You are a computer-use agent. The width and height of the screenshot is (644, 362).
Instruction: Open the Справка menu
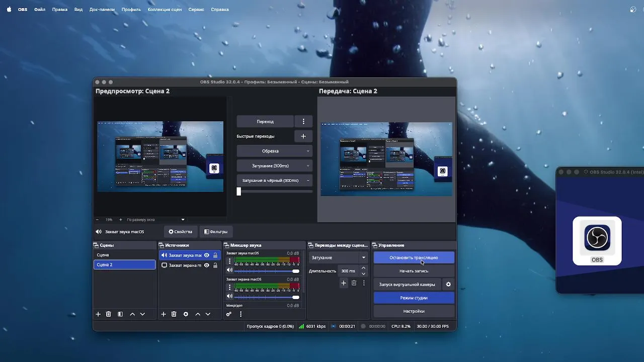tap(220, 10)
